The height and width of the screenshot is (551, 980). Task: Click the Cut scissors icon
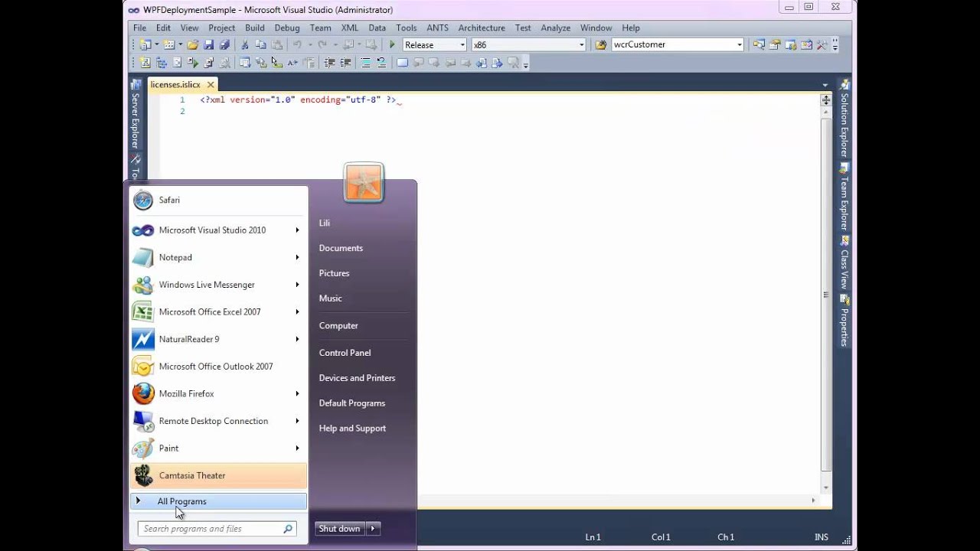(244, 44)
